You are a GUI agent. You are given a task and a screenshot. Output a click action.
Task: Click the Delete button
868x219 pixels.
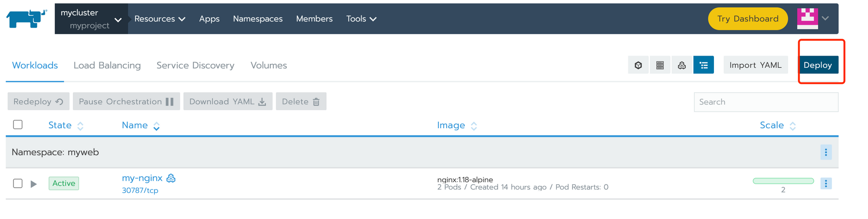(301, 101)
